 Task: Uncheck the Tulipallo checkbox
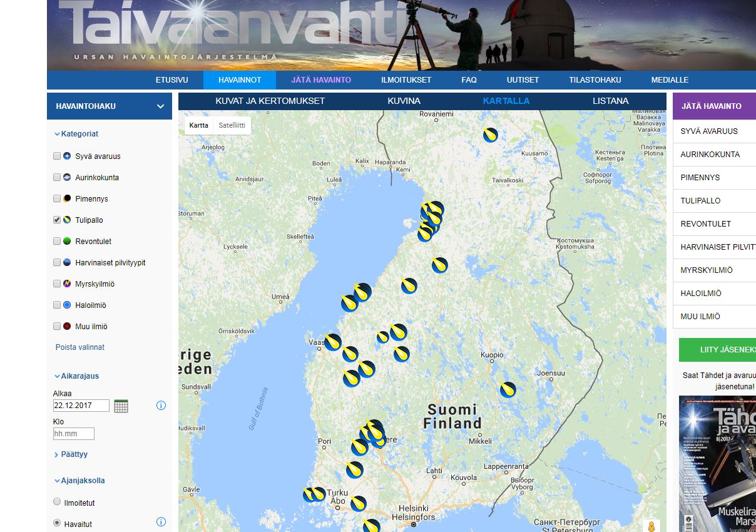(57, 220)
